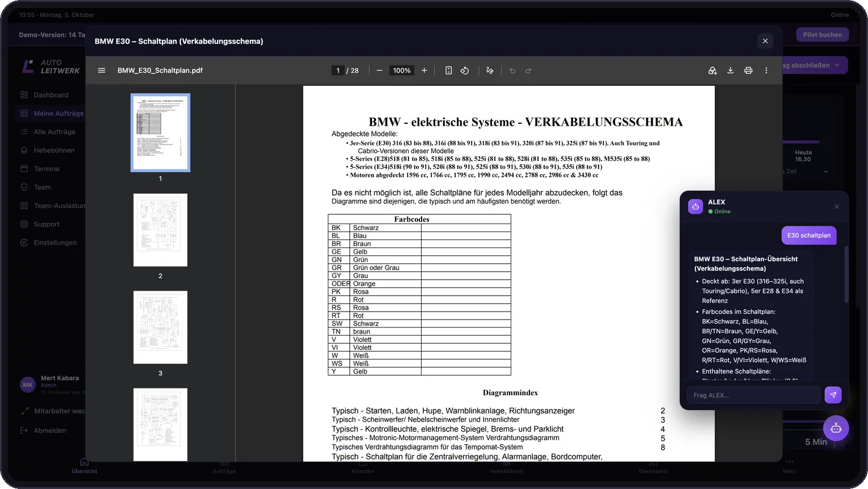
Task: Select the draw annotation tool
Action: [x=490, y=71]
